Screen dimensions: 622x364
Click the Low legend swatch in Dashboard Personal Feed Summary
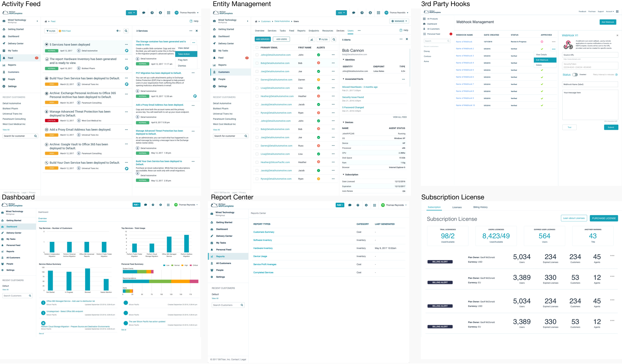click(164, 265)
